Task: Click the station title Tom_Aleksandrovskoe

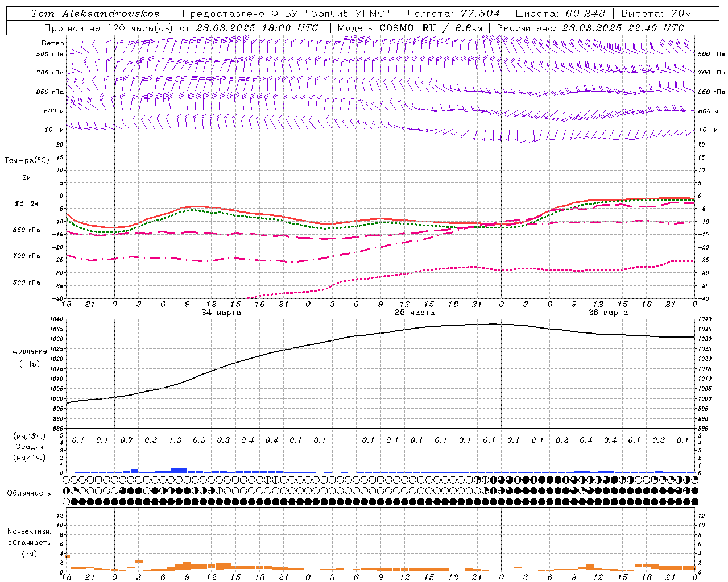Action: (95, 14)
